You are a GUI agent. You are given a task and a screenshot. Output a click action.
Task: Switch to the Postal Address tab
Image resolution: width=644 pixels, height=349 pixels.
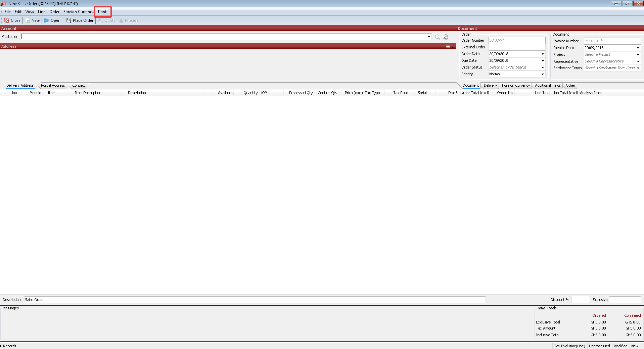click(x=53, y=85)
